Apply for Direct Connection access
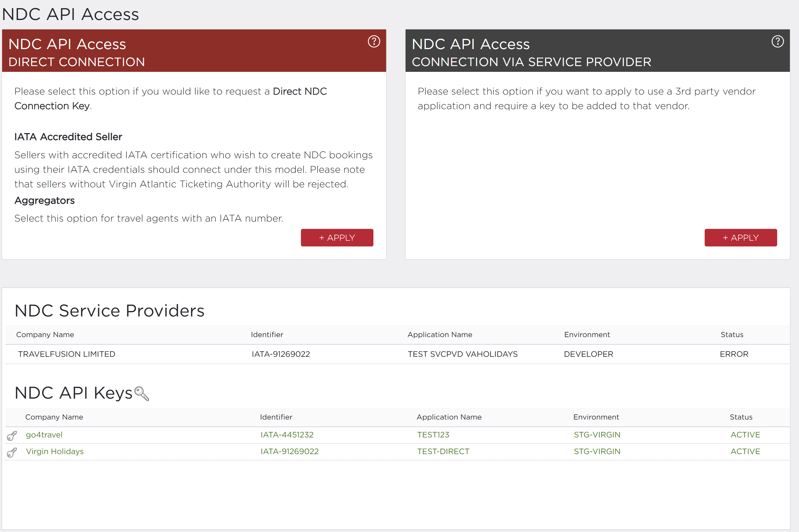 pyautogui.click(x=337, y=237)
